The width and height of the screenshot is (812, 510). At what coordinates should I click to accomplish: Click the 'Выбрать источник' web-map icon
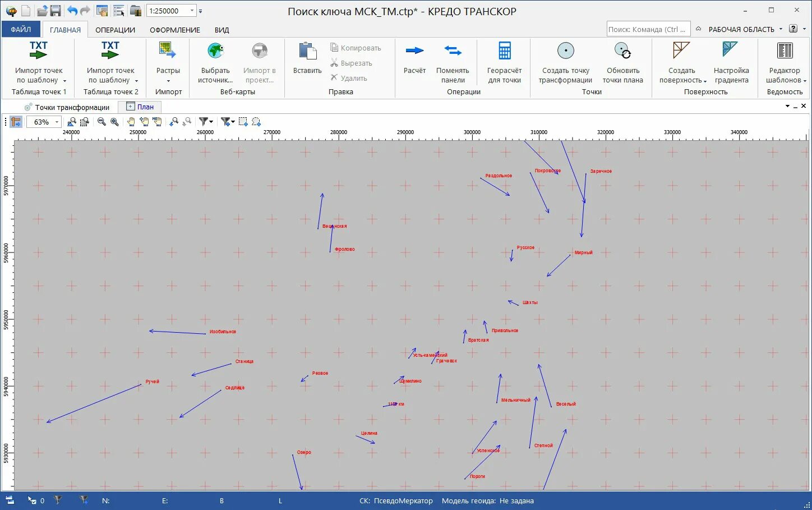(215, 50)
